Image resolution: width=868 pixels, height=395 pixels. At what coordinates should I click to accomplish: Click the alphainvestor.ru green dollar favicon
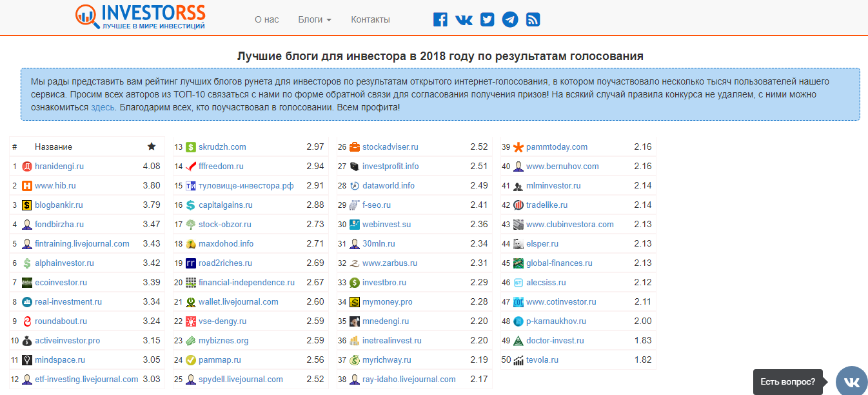click(27, 263)
